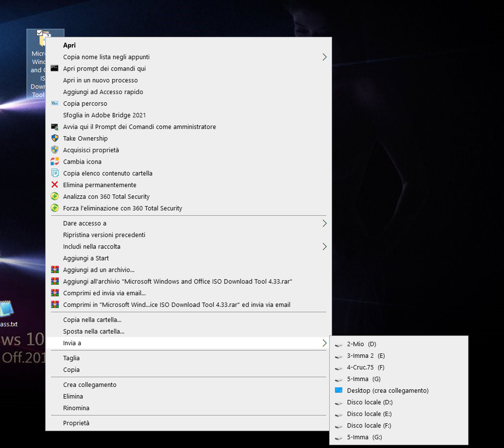Click the admin prompt icon beside Avvia qui il Prompt
The height and width of the screenshot is (448, 504).
coord(54,127)
